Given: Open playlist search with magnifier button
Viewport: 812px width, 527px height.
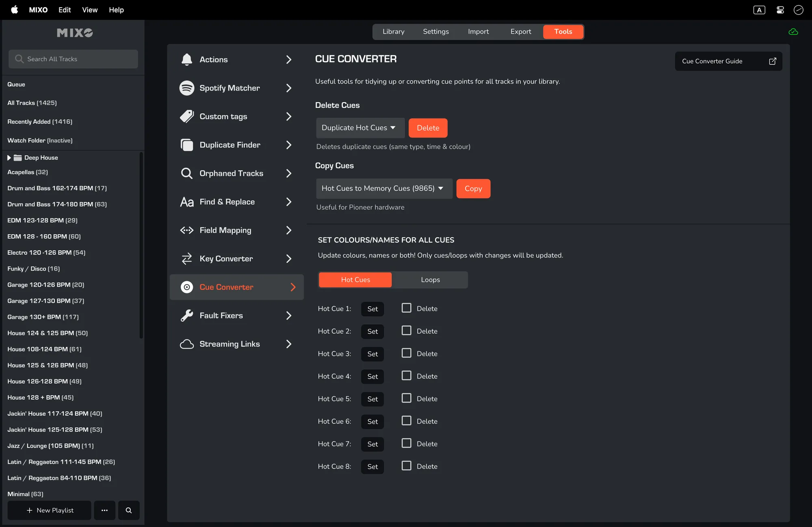Looking at the screenshot, I should click(x=129, y=510).
